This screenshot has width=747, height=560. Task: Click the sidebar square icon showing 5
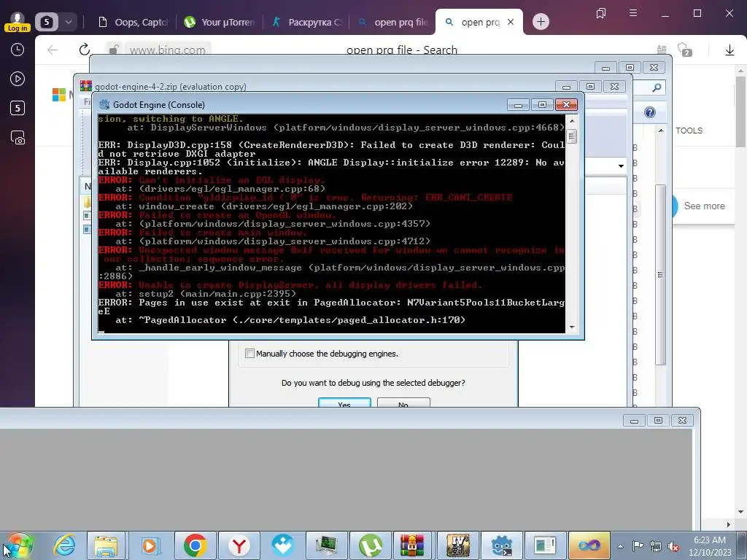click(x=18, y=108)
